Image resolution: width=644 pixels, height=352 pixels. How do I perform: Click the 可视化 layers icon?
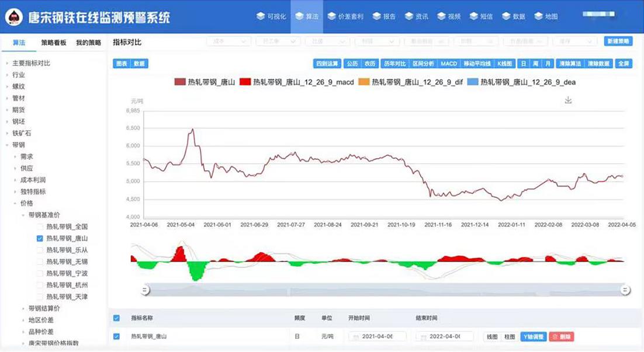[261, 16]
